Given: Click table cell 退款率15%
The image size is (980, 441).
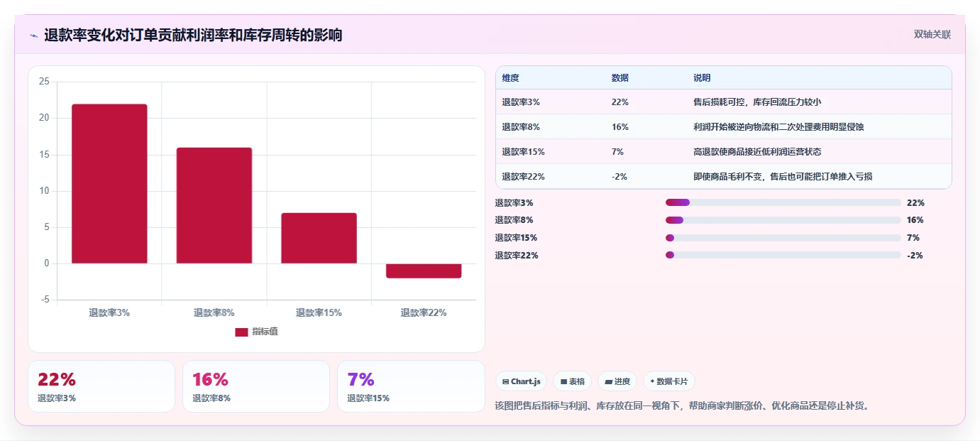Looking at the screenshot, I should (523, 152).
